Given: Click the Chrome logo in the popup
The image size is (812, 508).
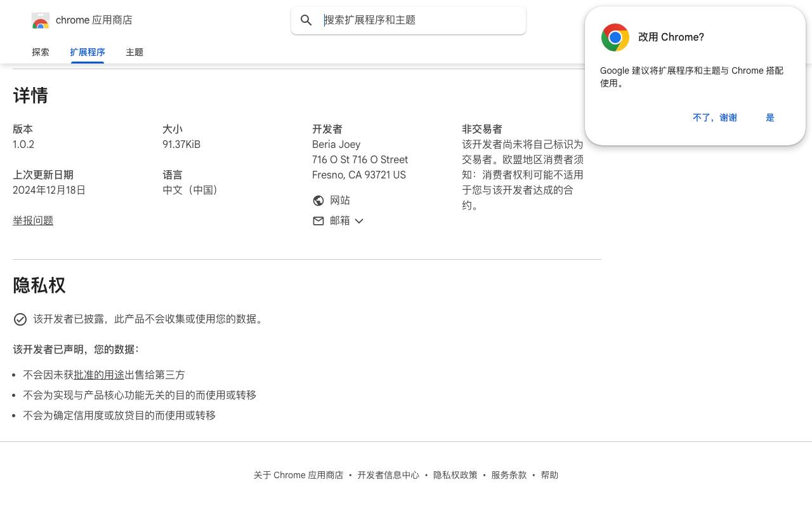Looking at the screenshot, I should pyautogui.click(x=615, y=37).
